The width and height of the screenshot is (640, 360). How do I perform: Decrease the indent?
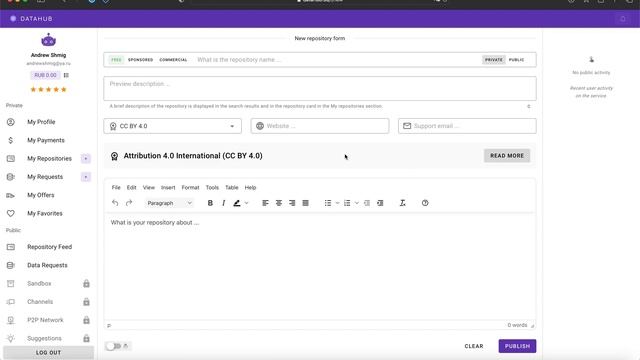click(x=367, y=203)
